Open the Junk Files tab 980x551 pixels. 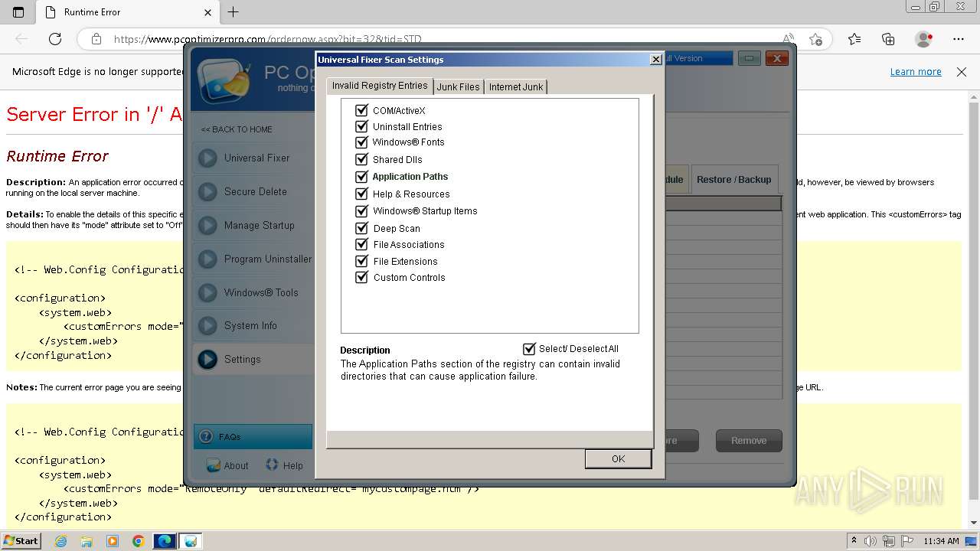[x=458, y=86]
